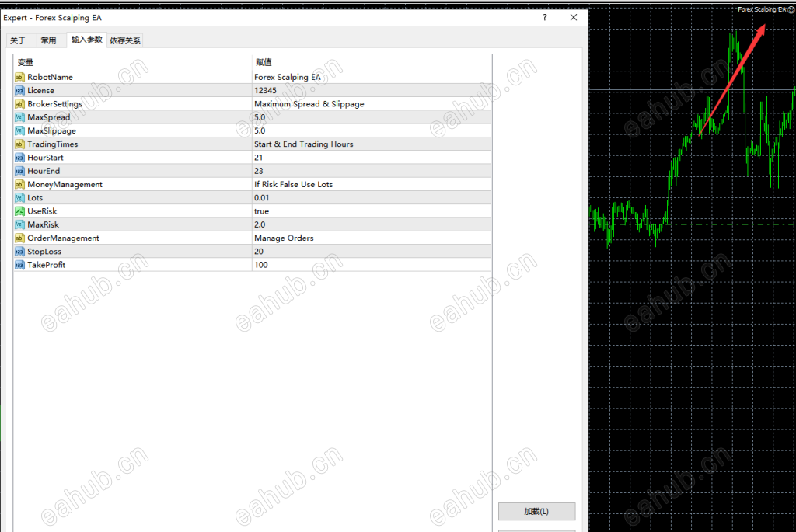Click the Lots double variable icon
Viewport: 796px width, 532px height.
coord(19,198)
